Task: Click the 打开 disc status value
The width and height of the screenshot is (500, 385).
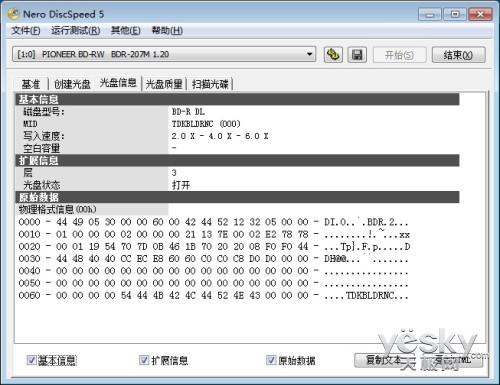Action: 181,185
